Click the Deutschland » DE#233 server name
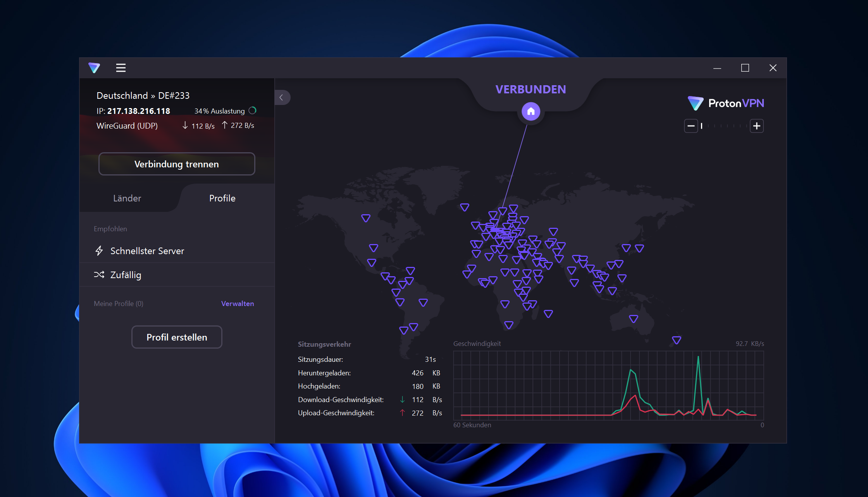This screenshot has height=497, width=868. click(x=143, y=95)
